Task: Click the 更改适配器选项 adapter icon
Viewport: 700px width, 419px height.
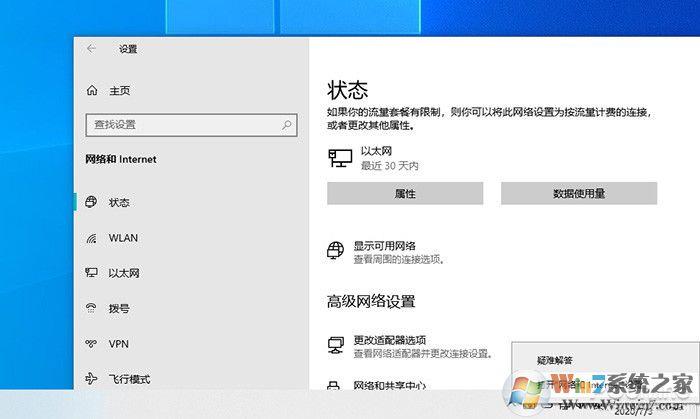Action: [x=336, y=345]
